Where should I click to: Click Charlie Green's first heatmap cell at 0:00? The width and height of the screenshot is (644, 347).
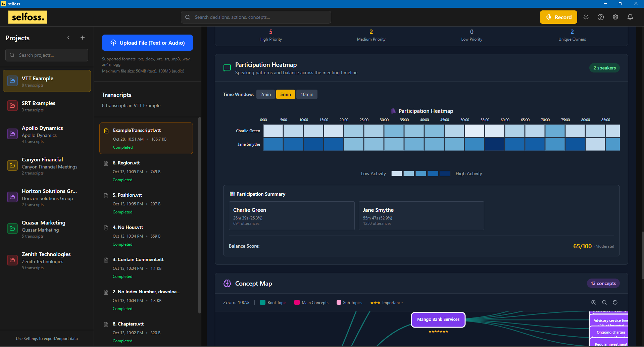(273, 131)
